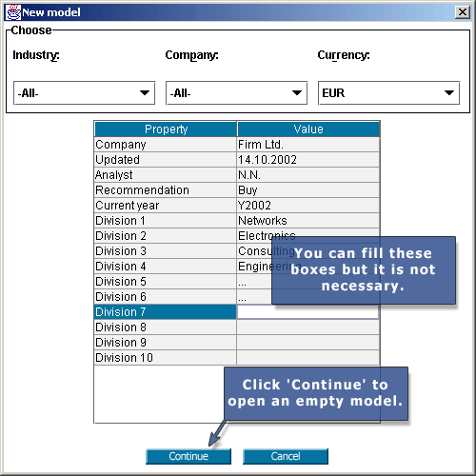Click the Value column header
This screenshot has width=476, height=476.
[x=308, y=129]
